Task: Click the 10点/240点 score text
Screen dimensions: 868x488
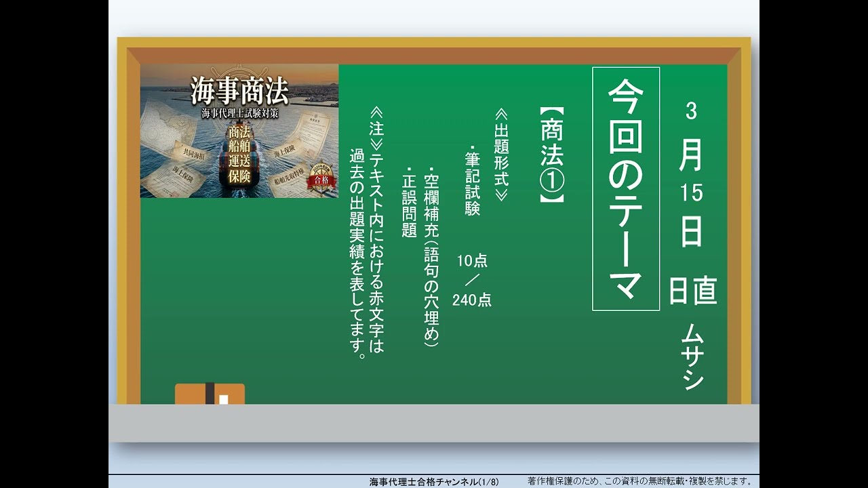Action: 472,279
